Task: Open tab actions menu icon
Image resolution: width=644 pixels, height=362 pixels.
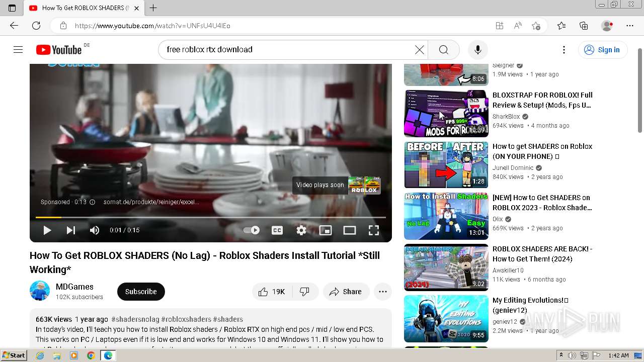Action: pyautogui.click(x=12, y=8)
